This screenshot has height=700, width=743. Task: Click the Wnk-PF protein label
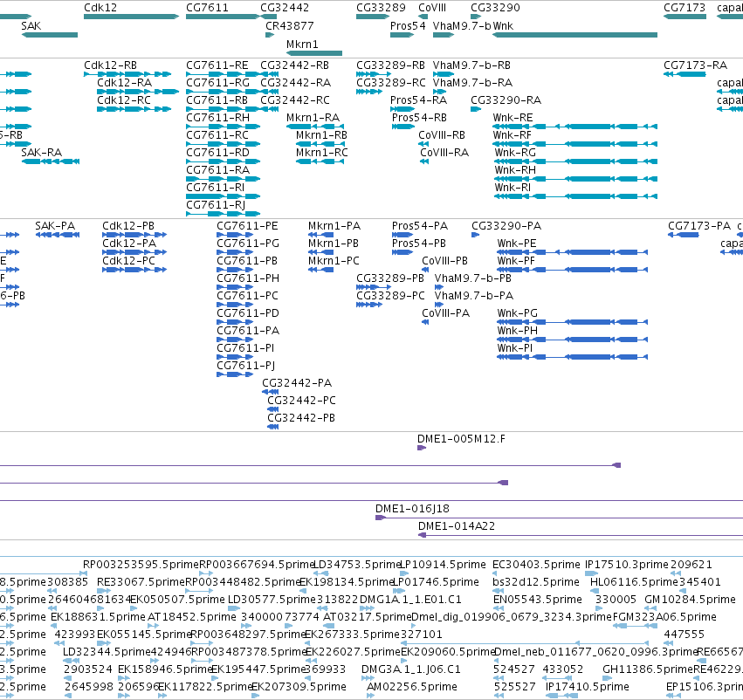[516, 260]
